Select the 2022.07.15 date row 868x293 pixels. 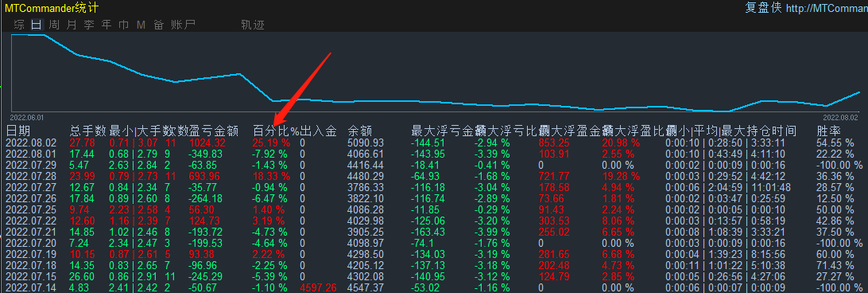pos(434,275)
